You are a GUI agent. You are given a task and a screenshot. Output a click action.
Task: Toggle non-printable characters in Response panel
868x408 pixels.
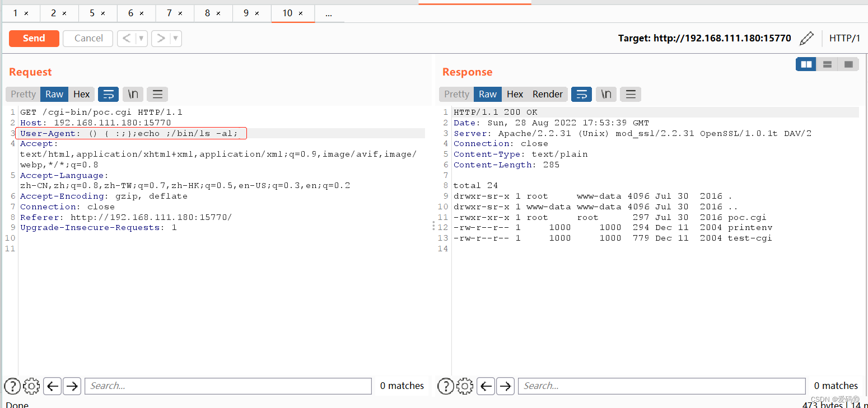[x=606, y=94]
